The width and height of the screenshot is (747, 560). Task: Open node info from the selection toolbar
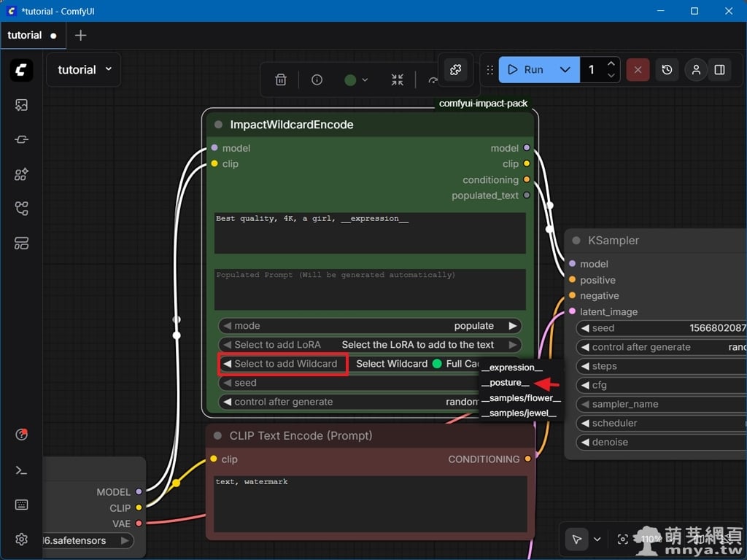317,80
